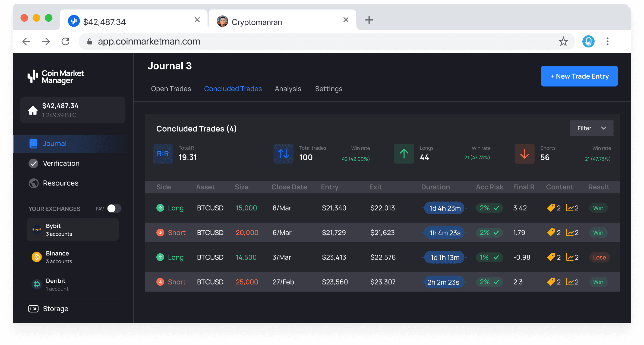The height and width of the screenshot is (345, 644).
Task: Select the Concluded Trades tab
Action: coord(233,88)
